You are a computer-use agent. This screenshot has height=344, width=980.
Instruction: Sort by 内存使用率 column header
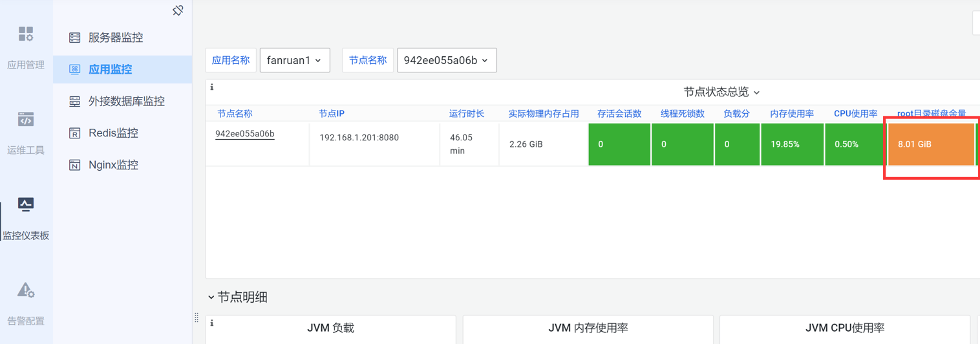[x=792, y=113]
